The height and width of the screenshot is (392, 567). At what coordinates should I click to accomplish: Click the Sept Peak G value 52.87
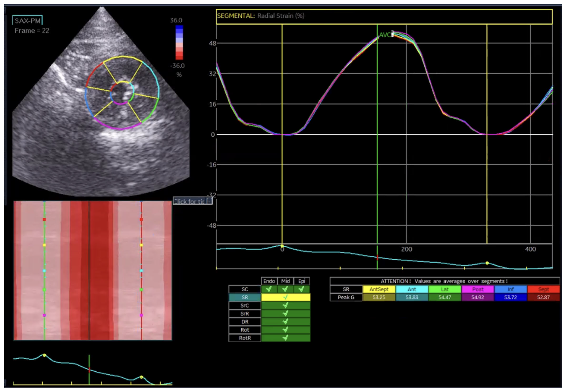pyautogui.click(x=543, y=297)
